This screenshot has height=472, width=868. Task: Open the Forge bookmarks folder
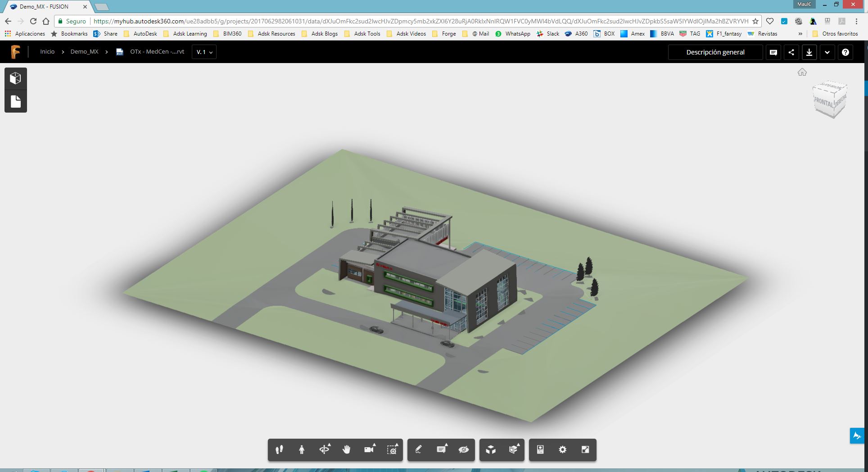pos(444,34)
